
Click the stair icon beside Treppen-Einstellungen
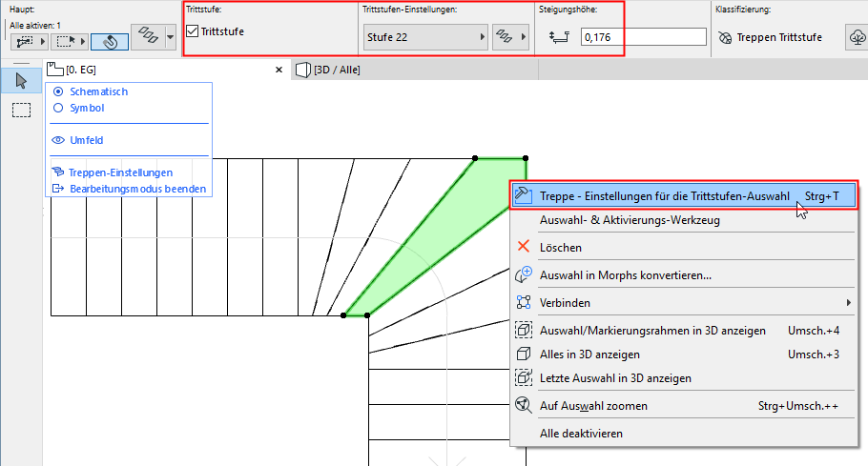[x=57, y=172]
